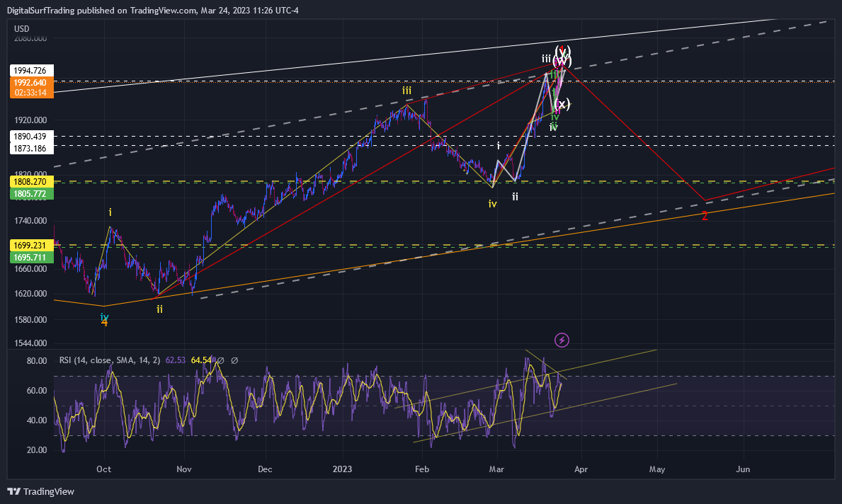842x504 pixels.
Task: Click the 20.00 RSI axis value
Action: (37, 449)
